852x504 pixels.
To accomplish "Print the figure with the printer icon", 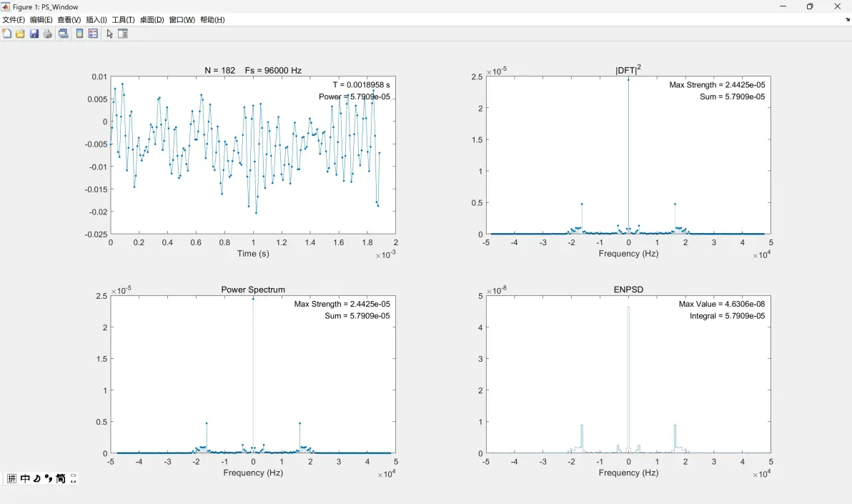I will coord(47,34).
